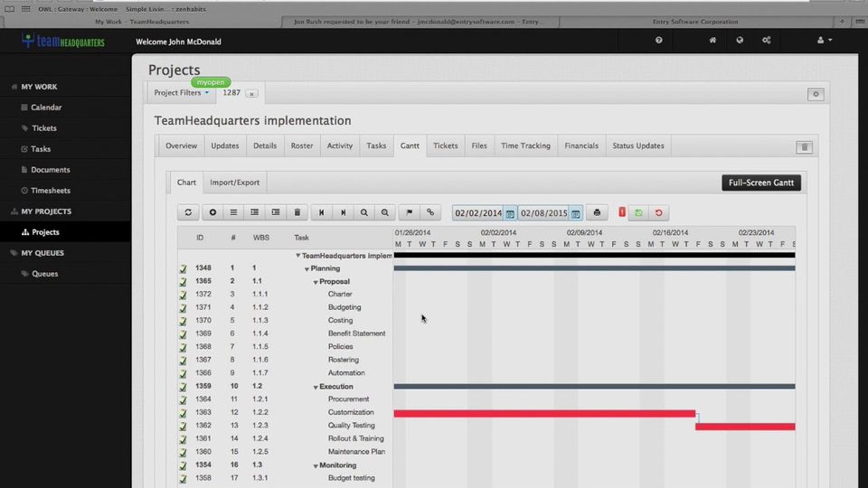Add a new task with plus icon
Image resolution: width=868 pixels, height=488 pixels.
[212, 212]
